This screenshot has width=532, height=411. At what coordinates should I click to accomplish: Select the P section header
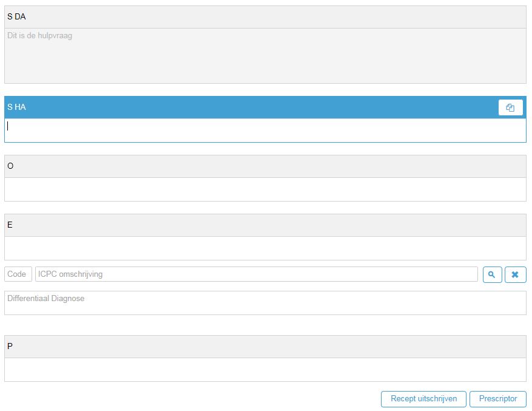265,347
